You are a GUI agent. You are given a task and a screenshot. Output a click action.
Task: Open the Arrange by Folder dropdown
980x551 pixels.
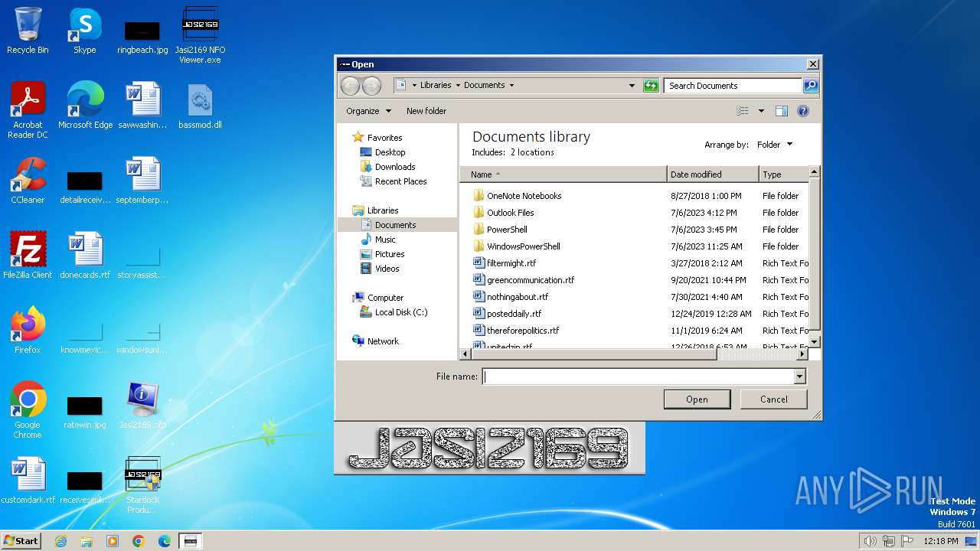point(775,145)
